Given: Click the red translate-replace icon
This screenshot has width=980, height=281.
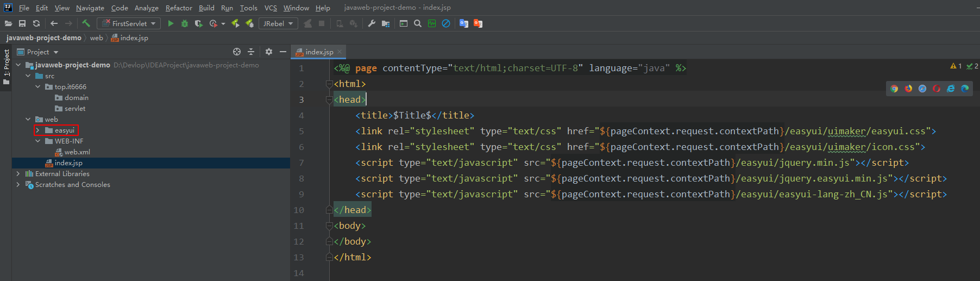Looking at the screenshot, I should [478, 23].
